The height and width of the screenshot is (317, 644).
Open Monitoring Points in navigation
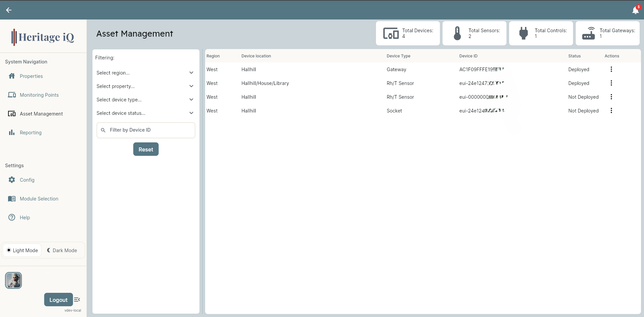coord(39,95)
